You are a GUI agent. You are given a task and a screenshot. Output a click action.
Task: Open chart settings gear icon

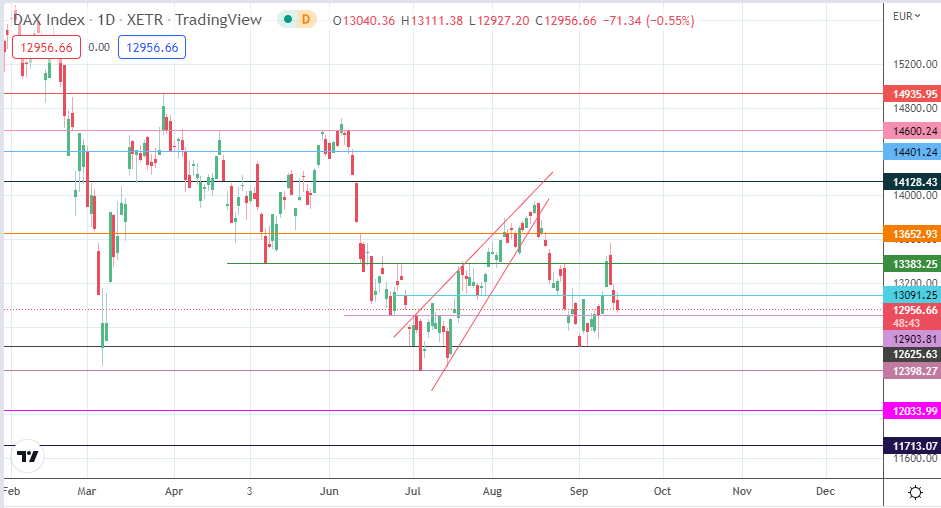pos(915,493)
